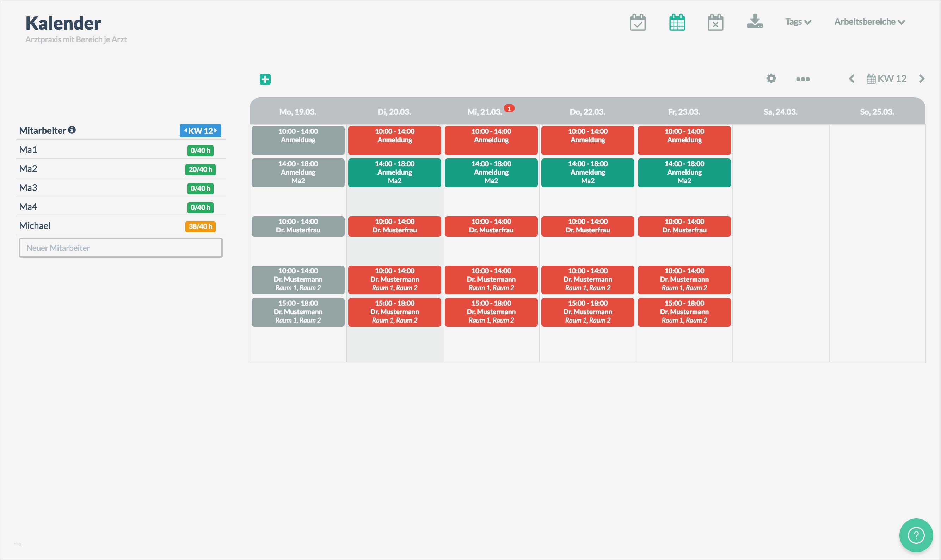
Task: Click the Mitarbeiter info icon
Action: (x=72, y=130)
